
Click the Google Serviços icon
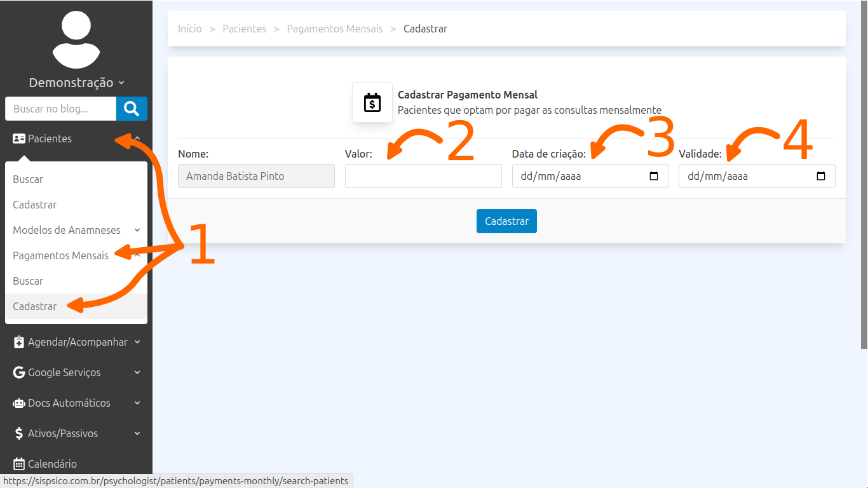point(19,372)
